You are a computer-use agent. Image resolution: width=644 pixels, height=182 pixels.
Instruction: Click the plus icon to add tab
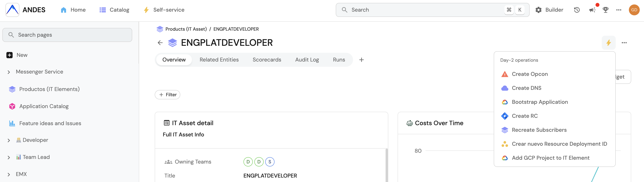click(x=361, y=60)
